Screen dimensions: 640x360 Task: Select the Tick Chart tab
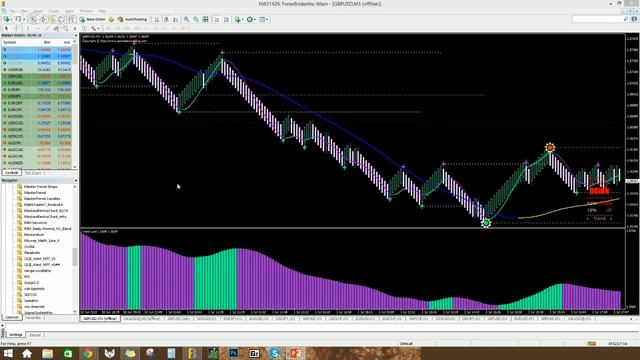33,173
